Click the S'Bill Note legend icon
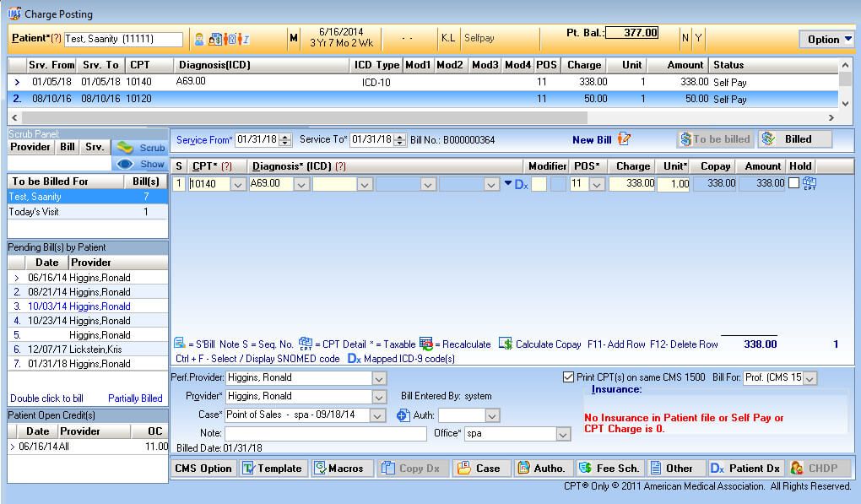Screen dimensions: 861x504 [180, 343]
